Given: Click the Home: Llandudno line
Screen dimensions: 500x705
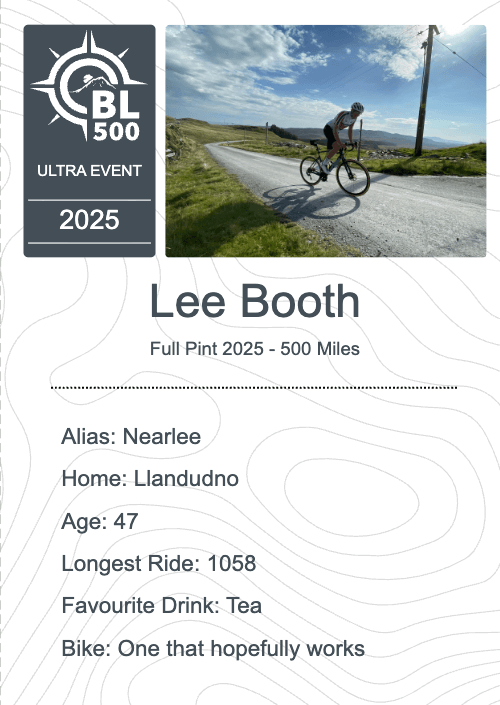Looking at the screenshot, I should coord(150,478).
